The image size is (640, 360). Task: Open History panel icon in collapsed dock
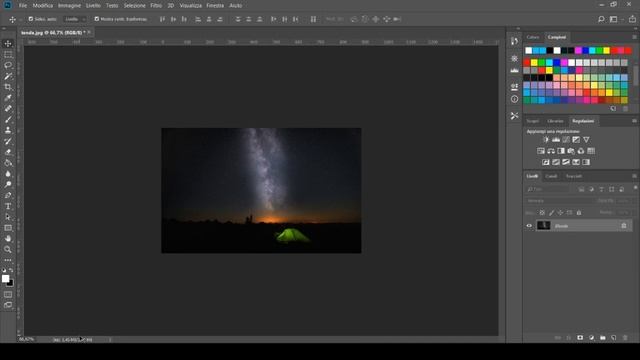pyautogui.click(x=514, y=41)
